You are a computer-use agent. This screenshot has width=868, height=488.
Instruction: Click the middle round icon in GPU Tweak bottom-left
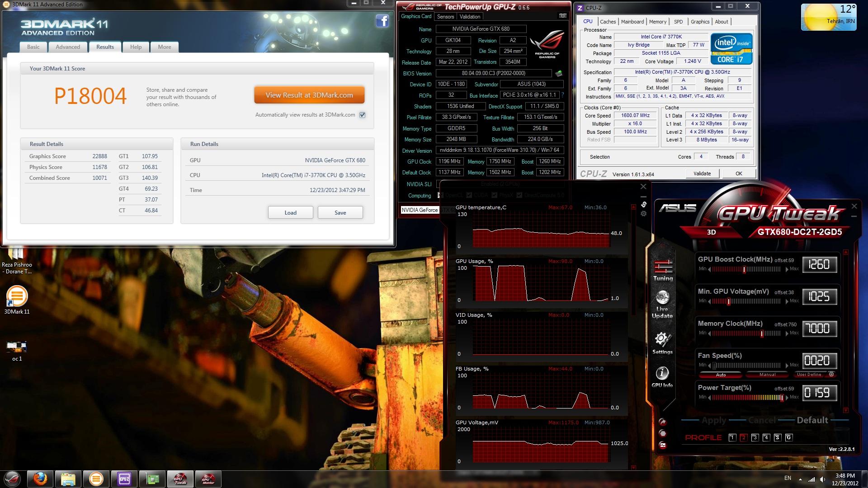pos(663,433)
